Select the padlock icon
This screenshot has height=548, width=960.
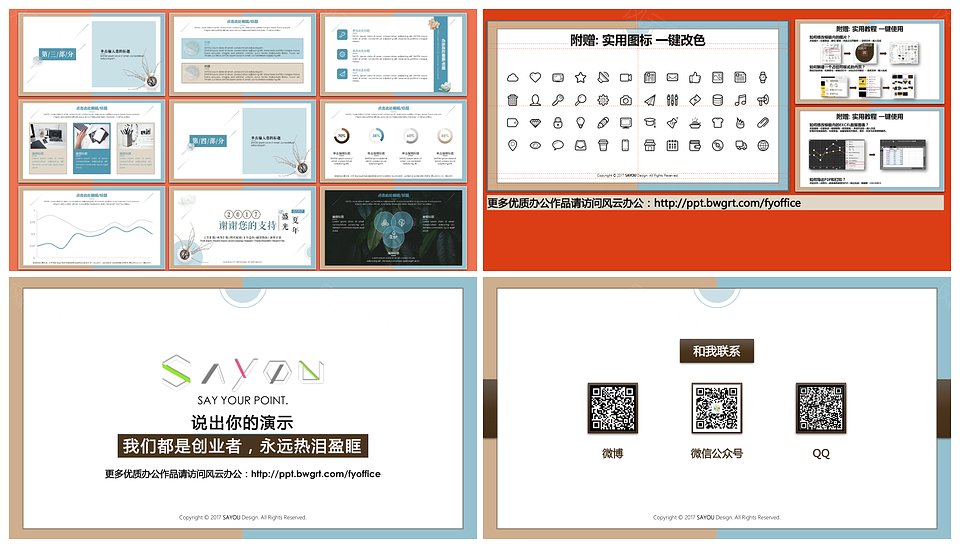tap(558, 122)
